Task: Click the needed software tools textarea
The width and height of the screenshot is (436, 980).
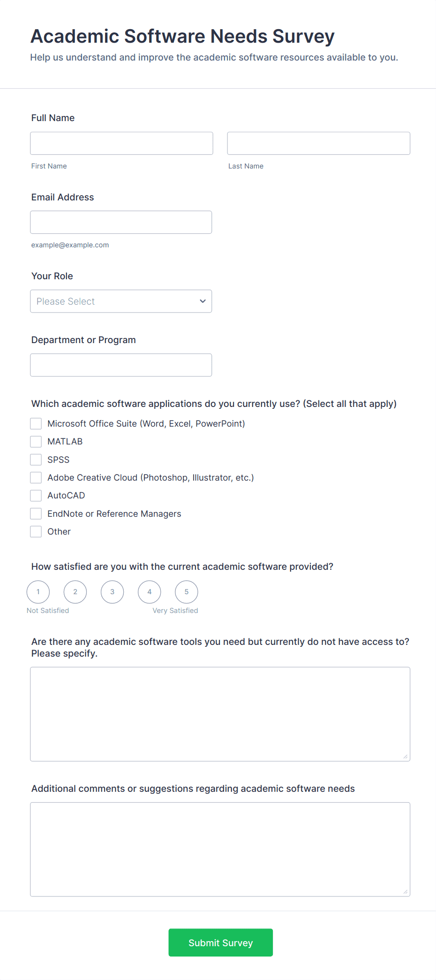Action: [x=220, y=714]
